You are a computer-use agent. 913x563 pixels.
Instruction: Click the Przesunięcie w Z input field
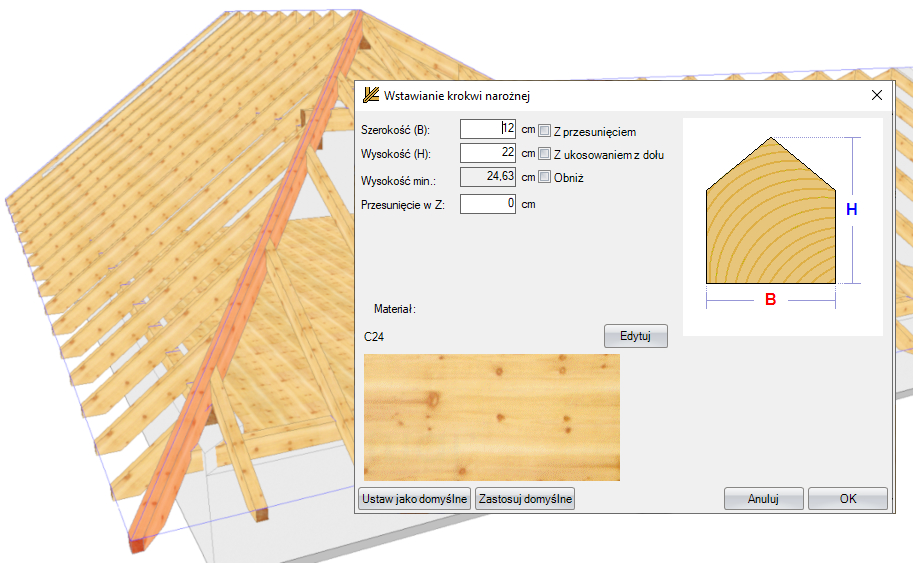pos(488,203)
